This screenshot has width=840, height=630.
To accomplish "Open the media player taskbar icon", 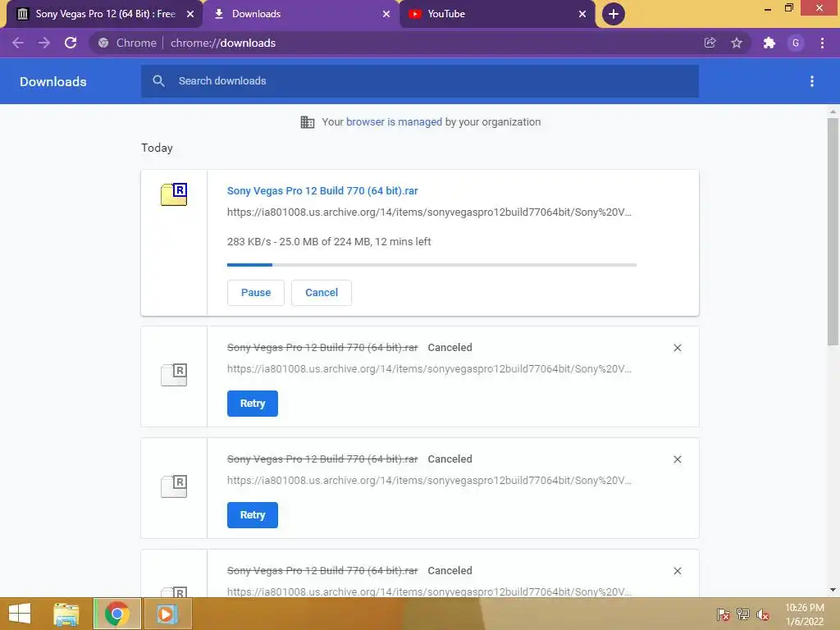I will point(167,614).
